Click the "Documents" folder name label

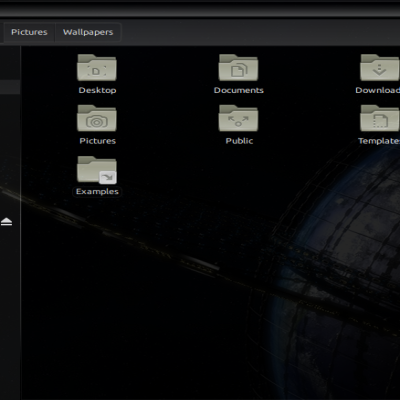(239, 90)
